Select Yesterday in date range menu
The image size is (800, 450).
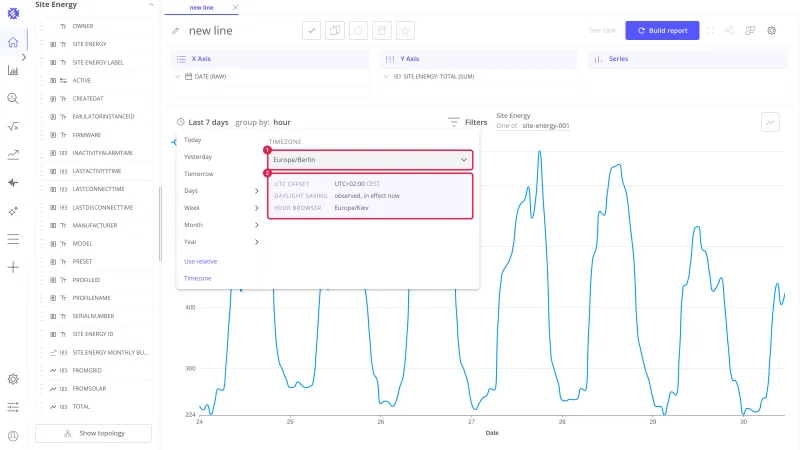[x=198, y=157]
